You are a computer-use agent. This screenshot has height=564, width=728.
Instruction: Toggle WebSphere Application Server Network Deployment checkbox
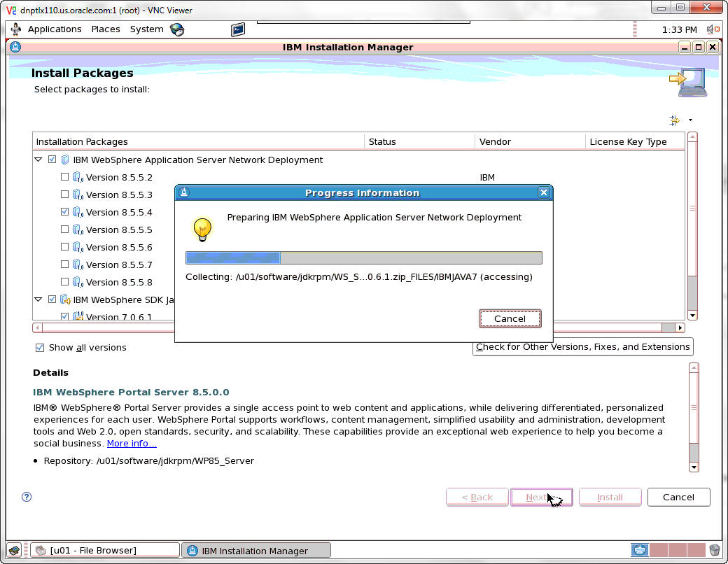pyautogui.click(x=52, y=160)
